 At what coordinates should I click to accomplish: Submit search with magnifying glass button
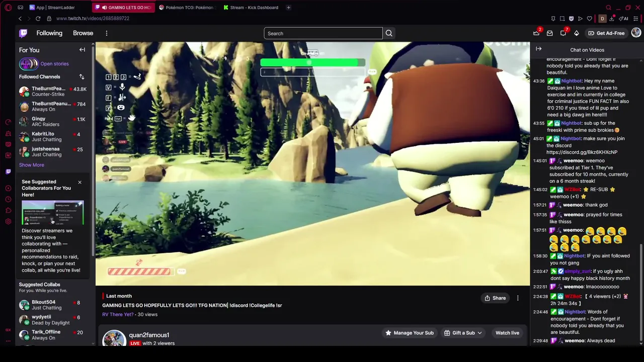click(x=389, y=33)
